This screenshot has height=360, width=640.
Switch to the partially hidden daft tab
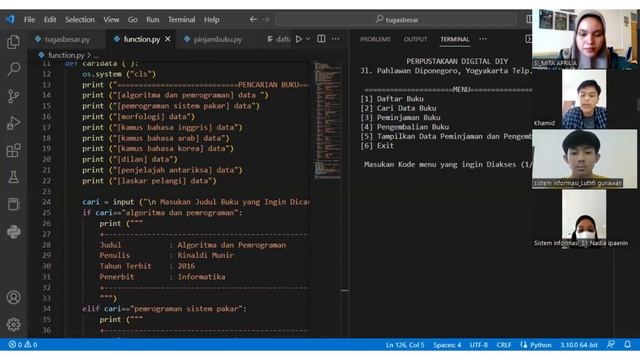[278, 39]
